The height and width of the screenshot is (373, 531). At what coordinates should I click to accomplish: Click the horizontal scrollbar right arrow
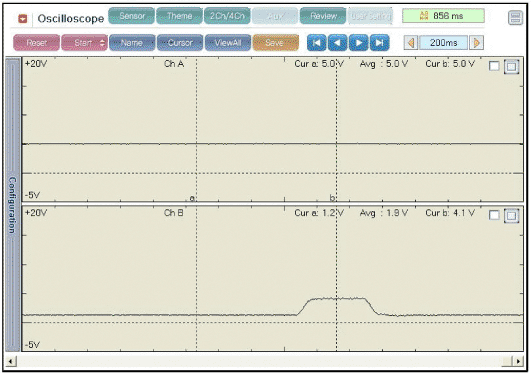tap(518, 361)
